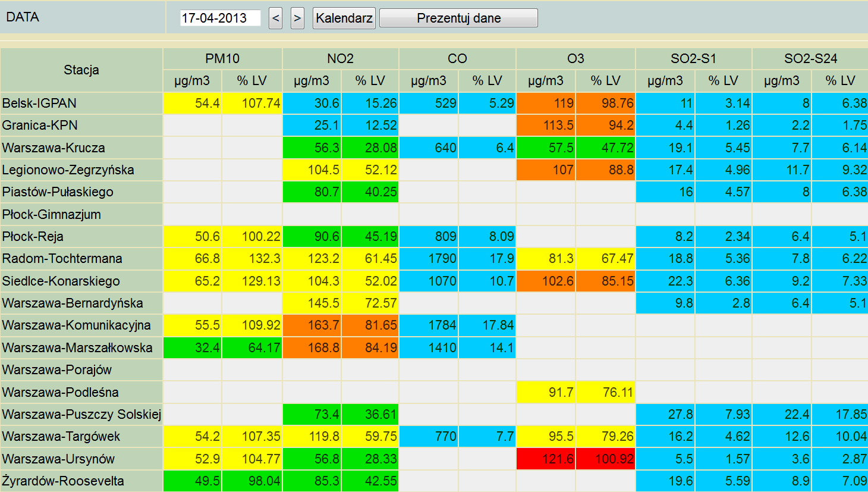Screen dimensions: 868x492
Task: Select the Piastów-Pułaskiego station label
Action: click(81, 192)
